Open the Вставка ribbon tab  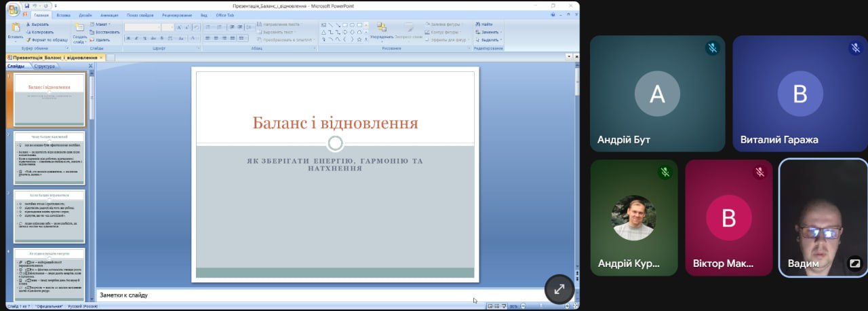[63, 14]
